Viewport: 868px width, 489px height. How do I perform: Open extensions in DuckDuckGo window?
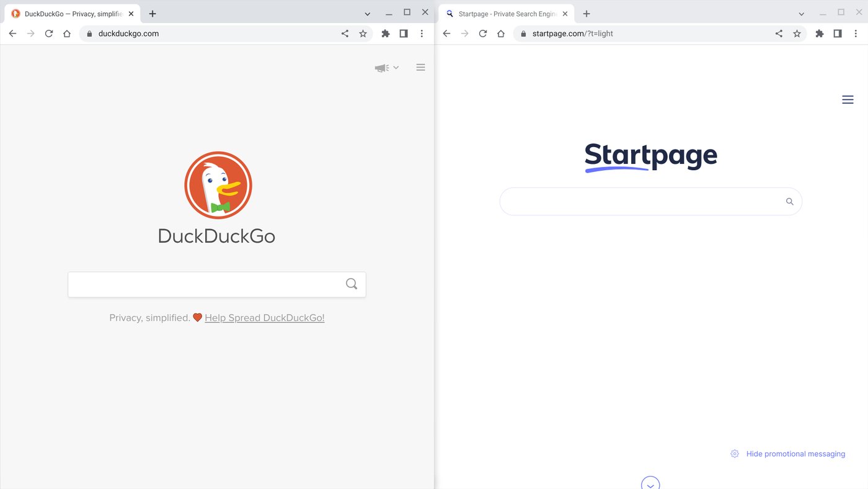(x=386, y=34)
